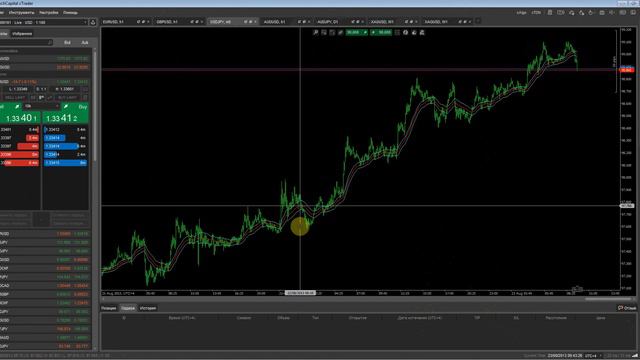The width and height of the screenshot is (640, 360).
Task: Open the Настройки menu
Action: click(x=49, y=13)
